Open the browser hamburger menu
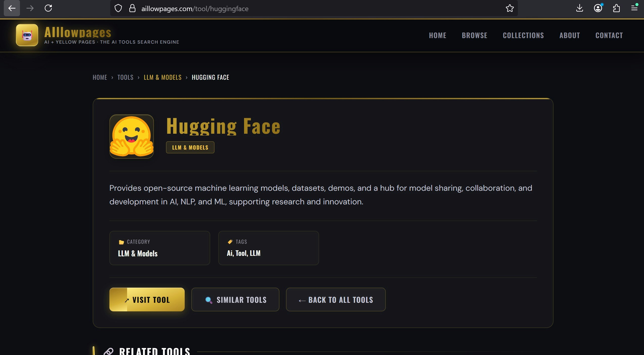 coord(634,8)
